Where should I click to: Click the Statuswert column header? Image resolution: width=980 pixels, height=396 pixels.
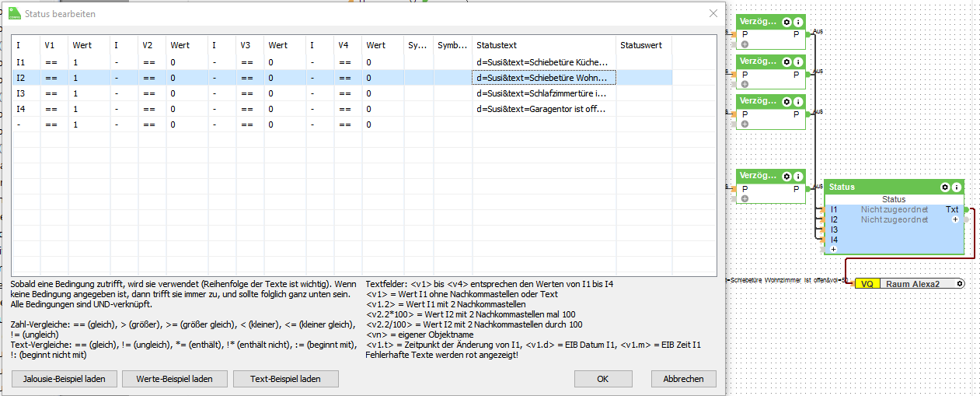click(x=643, y=45)
